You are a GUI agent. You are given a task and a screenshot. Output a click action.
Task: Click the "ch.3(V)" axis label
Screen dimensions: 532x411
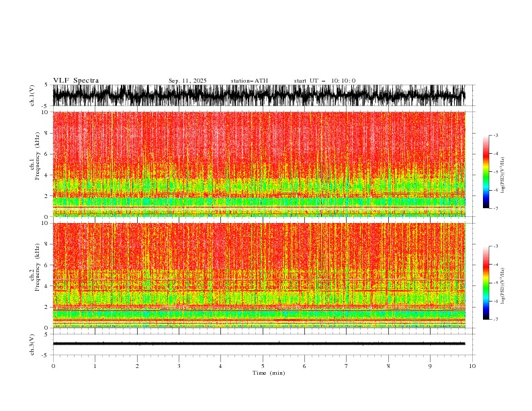pos(32,345)
